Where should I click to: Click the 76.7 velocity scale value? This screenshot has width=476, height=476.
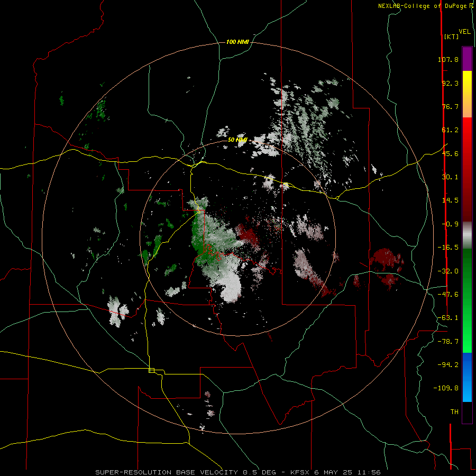[x=450, y=106]
